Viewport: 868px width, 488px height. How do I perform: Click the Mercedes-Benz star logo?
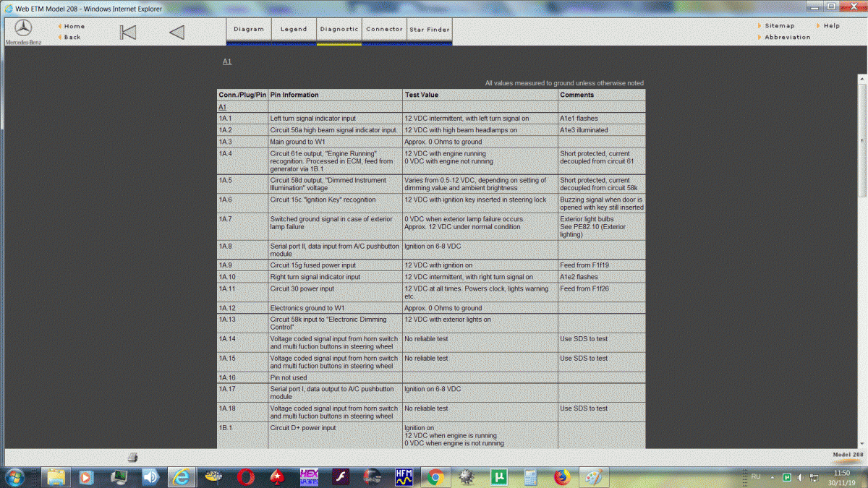[23, 29]
